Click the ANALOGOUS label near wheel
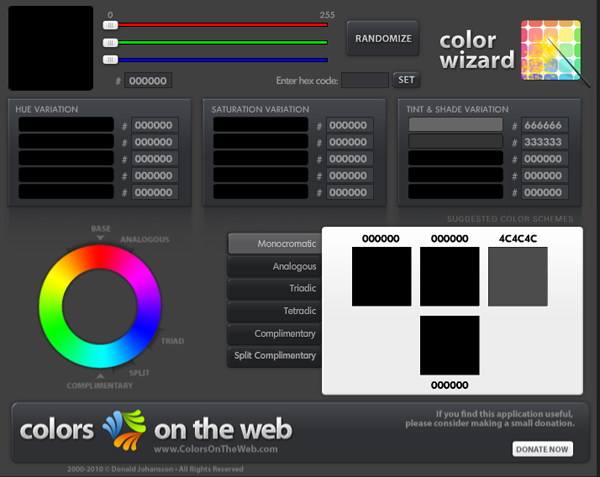Viewport: 600px width, 477px height. [145, 239]
